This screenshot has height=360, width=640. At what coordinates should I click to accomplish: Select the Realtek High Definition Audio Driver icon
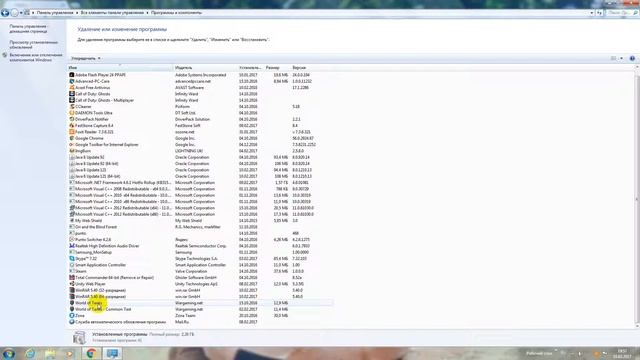pos(72,246)
